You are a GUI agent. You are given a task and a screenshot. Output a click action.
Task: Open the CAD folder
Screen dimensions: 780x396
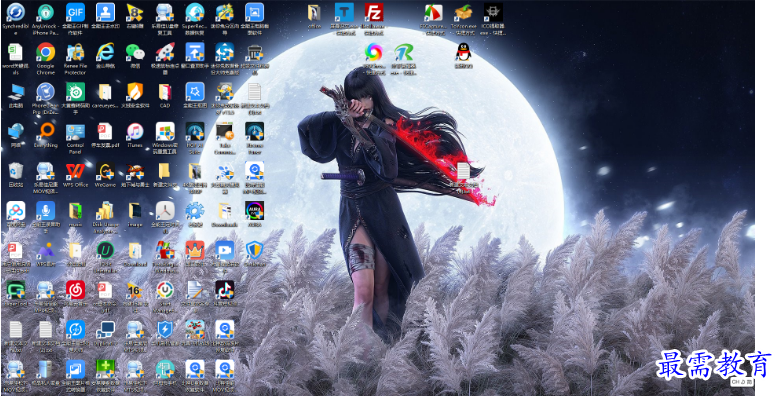click(165, 92)
